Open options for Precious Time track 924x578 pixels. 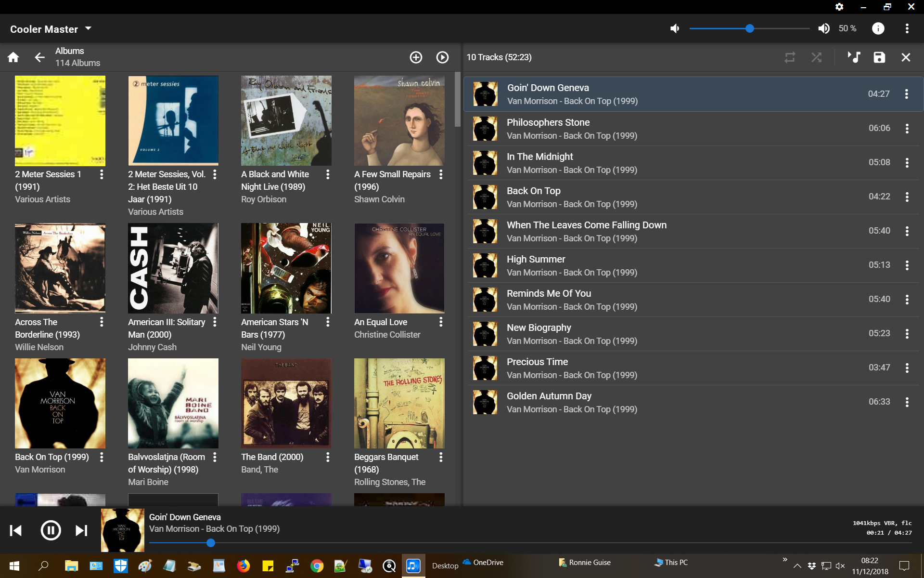coord(907,368)
